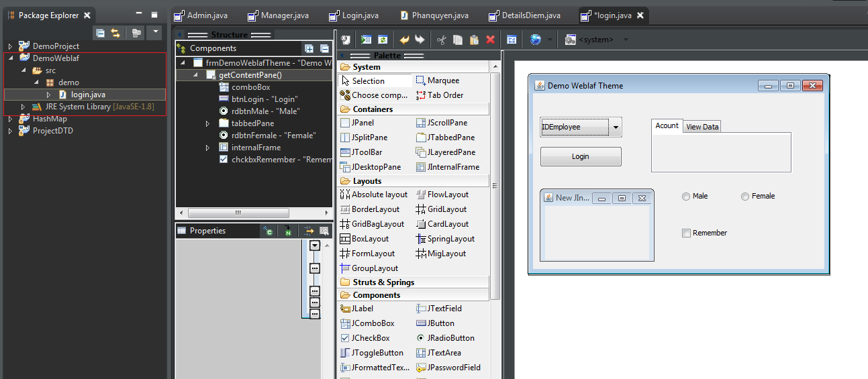Select the Female radio button in preview
This screenshot has width=868, height=379.
pos(758,197)
